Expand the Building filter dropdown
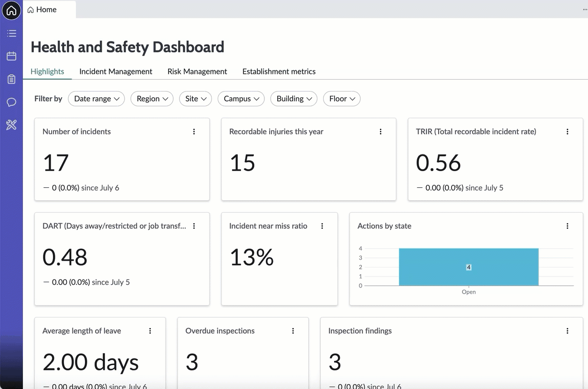 (294, 99)
